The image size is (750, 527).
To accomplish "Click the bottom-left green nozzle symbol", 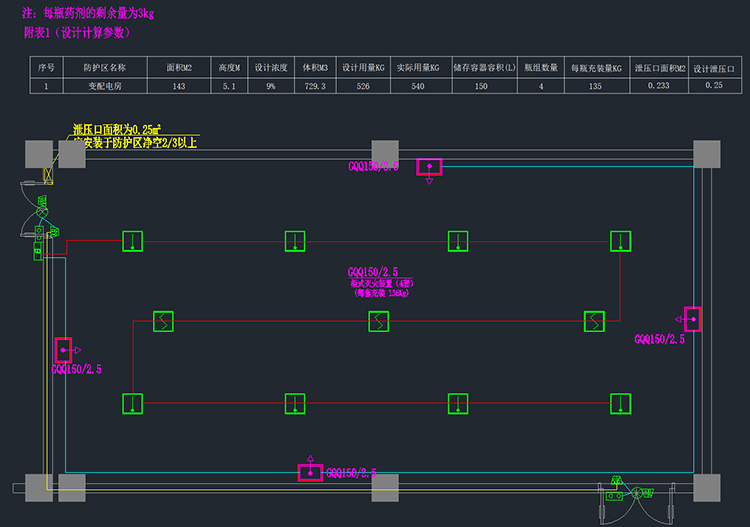I will tap(133, 404).
